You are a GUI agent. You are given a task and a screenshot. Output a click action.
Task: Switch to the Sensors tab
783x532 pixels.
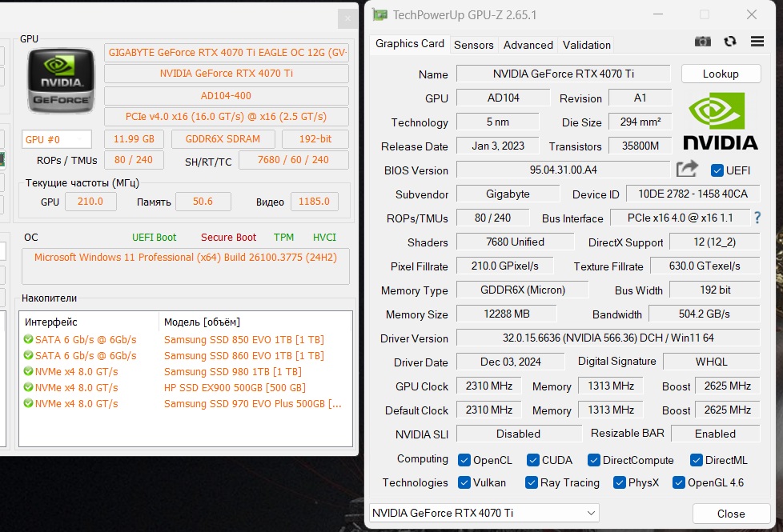[x=473, y=45]
